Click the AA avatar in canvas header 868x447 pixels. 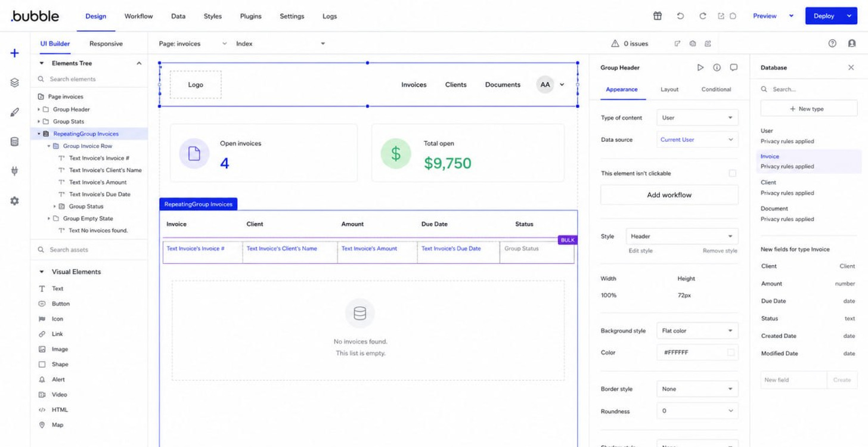point(545,85)
